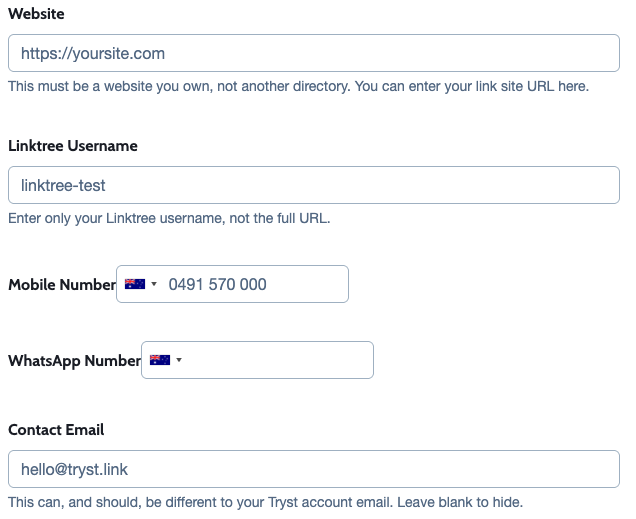
Task: Click the Website field label
Action: point(36,14)
